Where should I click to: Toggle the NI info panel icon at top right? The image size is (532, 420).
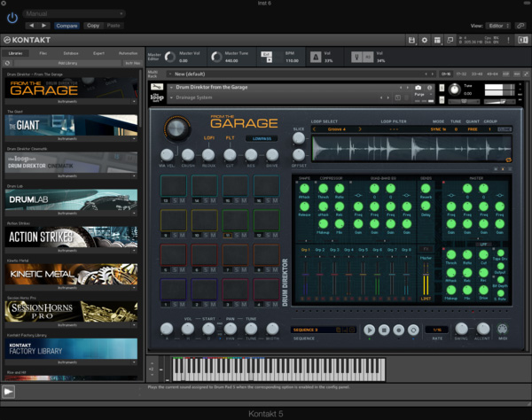click(523, 40)
